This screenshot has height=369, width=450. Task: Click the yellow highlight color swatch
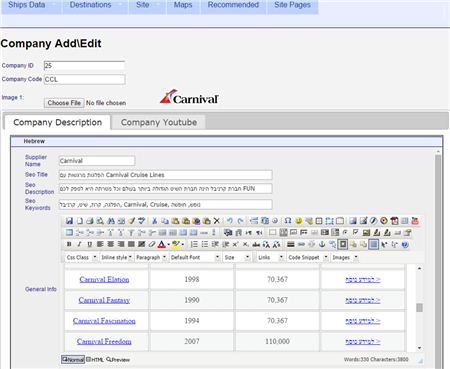(x=176, y=244)
